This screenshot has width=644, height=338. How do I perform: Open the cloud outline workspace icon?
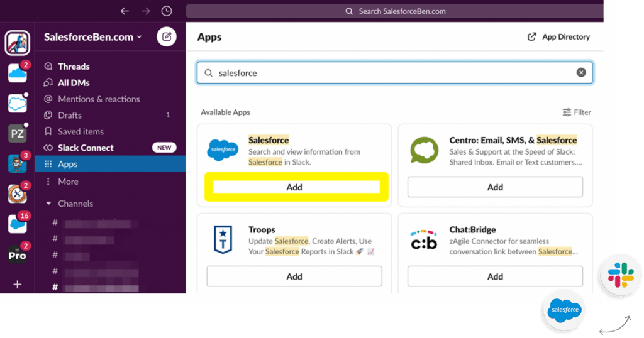17,103
